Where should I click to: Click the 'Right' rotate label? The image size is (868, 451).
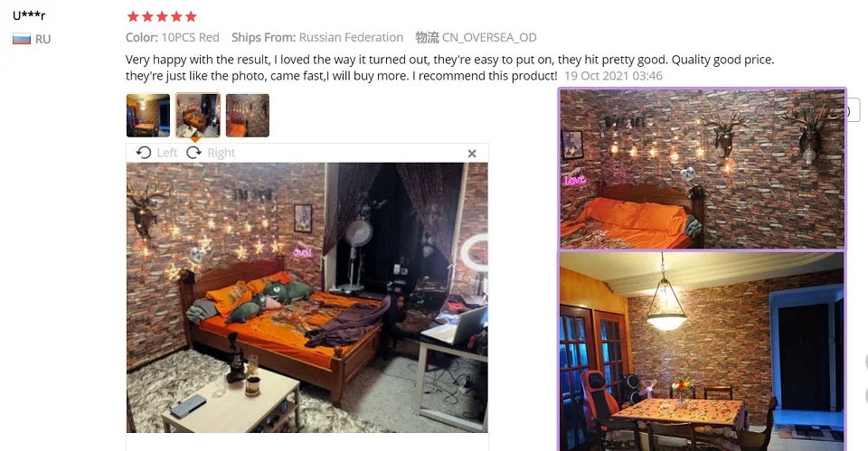pos(221,153)
